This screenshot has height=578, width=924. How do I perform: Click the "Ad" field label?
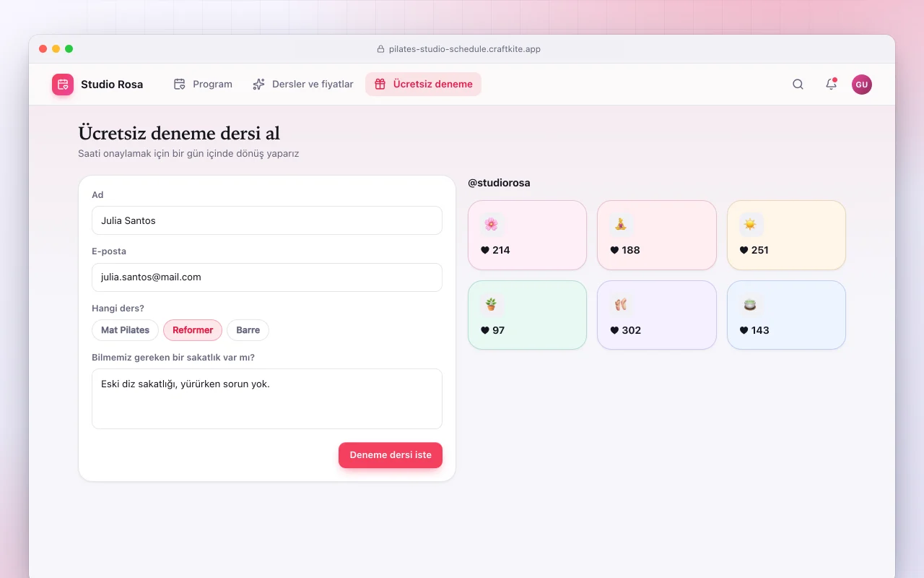[x=97, y=195]
